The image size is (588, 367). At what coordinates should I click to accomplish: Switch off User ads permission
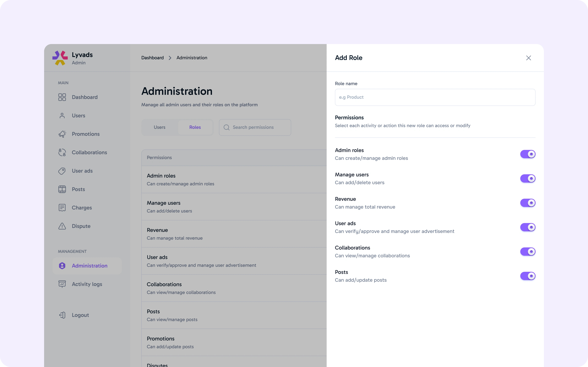[x=528, y=227]
